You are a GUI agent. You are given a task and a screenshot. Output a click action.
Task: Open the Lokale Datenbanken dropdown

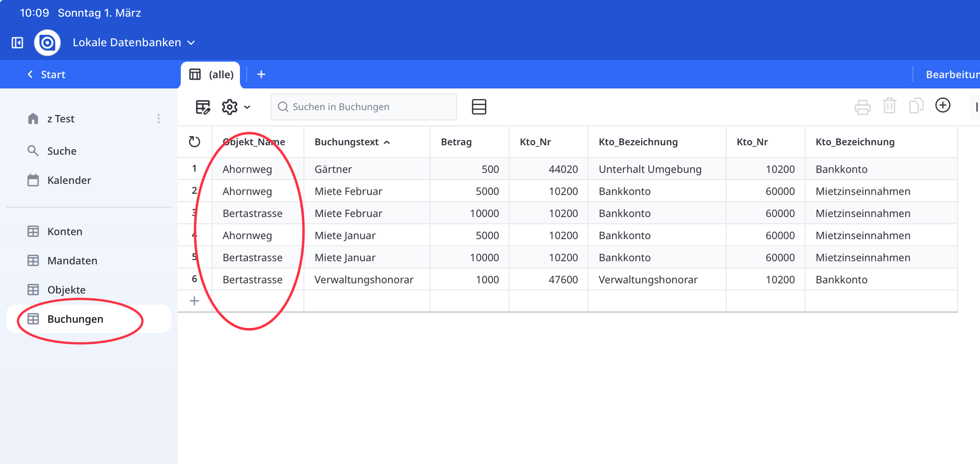tap(134, 43)
